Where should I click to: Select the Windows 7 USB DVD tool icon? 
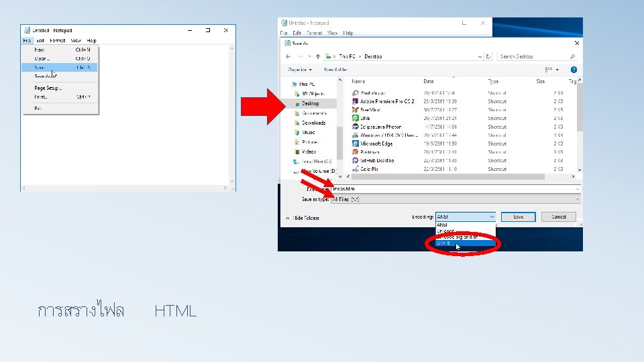[x=356, y=135]
